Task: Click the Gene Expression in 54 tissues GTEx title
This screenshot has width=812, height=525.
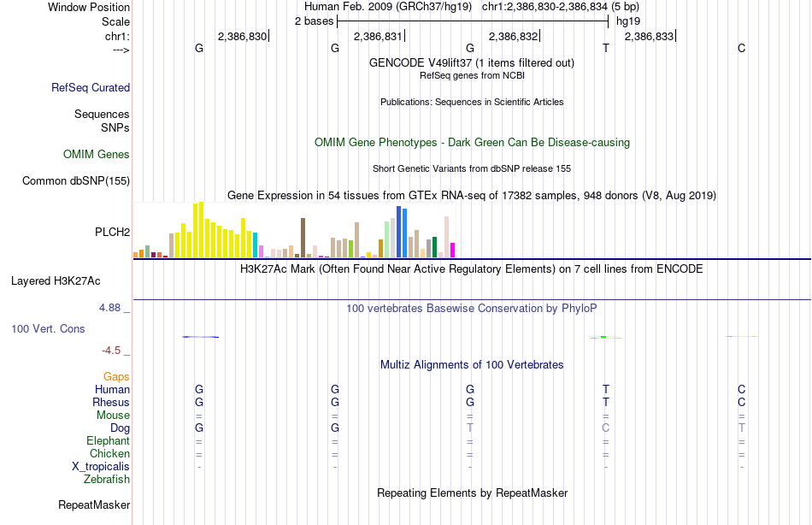Action: click(x=472, y=196)
